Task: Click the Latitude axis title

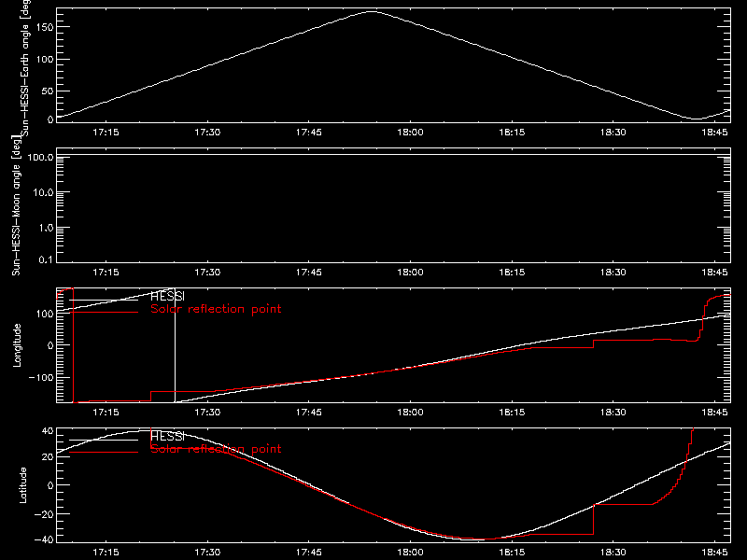Action: 22,485
